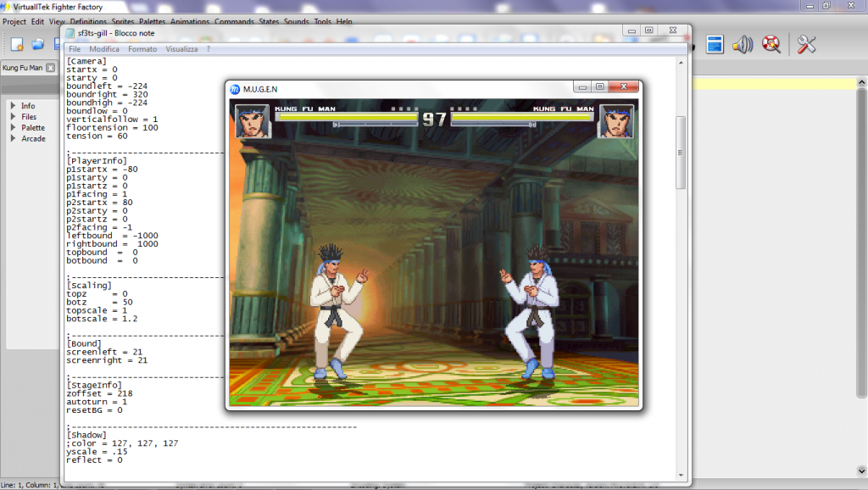Click the wrench and screwdriver tools icon
This screenshot has height=490, width=868.
(x=806, y=44)
